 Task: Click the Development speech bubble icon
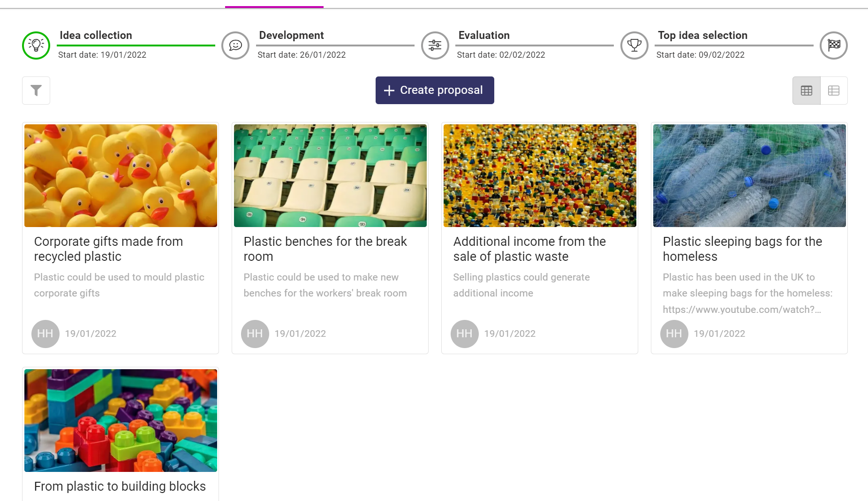235,46
